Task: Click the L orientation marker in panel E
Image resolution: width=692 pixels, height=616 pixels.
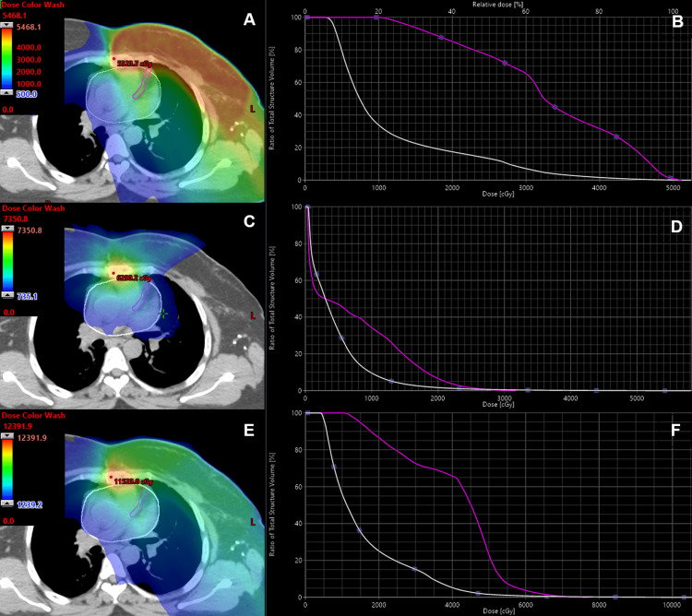Action: pyautogui.click(x=253, y=522)
